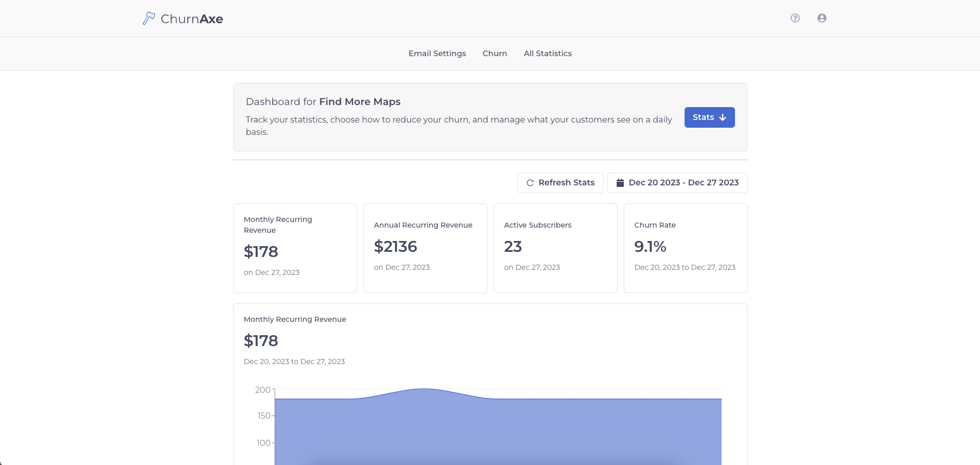This screenshot has width=980, height=465.
Task: Click Refresh Stats button
Action: (x=560, y=183)
